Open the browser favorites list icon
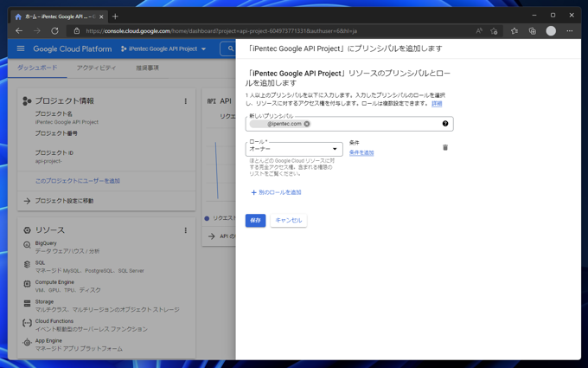588x368 pixels. click(x=514, y=31)
